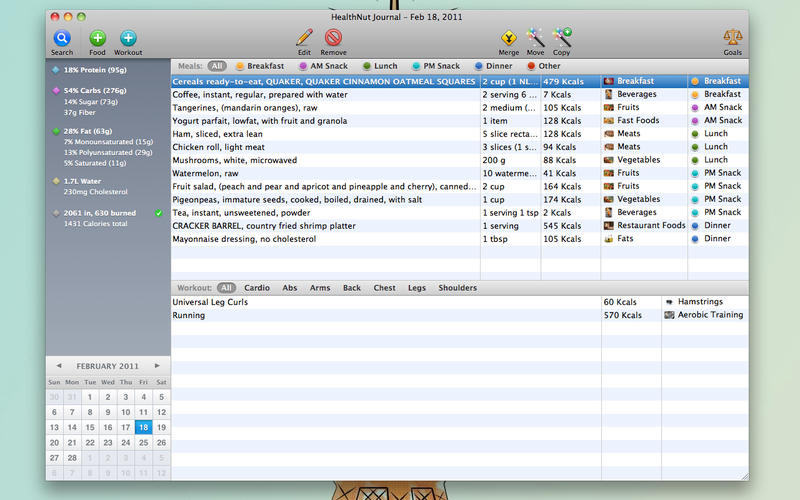Open the Goals scale icon

pos(733,38)
